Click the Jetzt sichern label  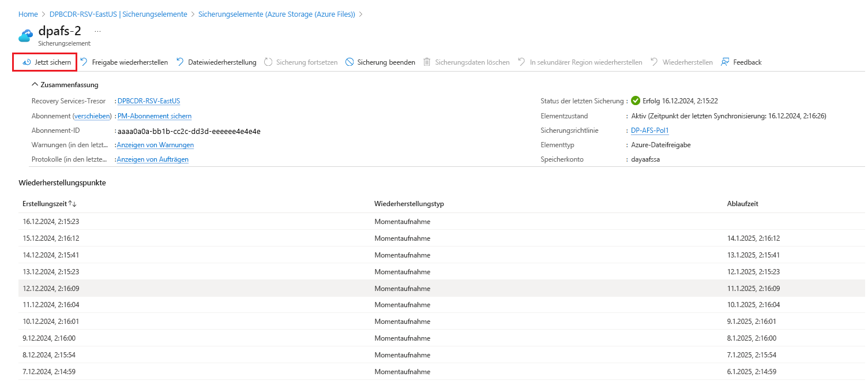53,62
